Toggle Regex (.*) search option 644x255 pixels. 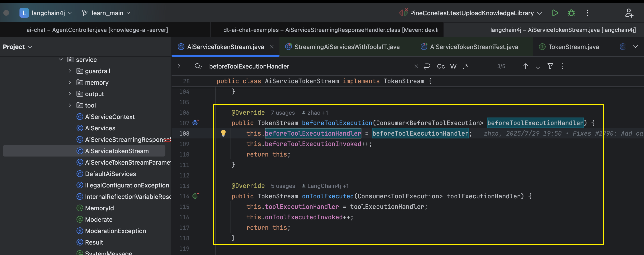coord(466,66)
